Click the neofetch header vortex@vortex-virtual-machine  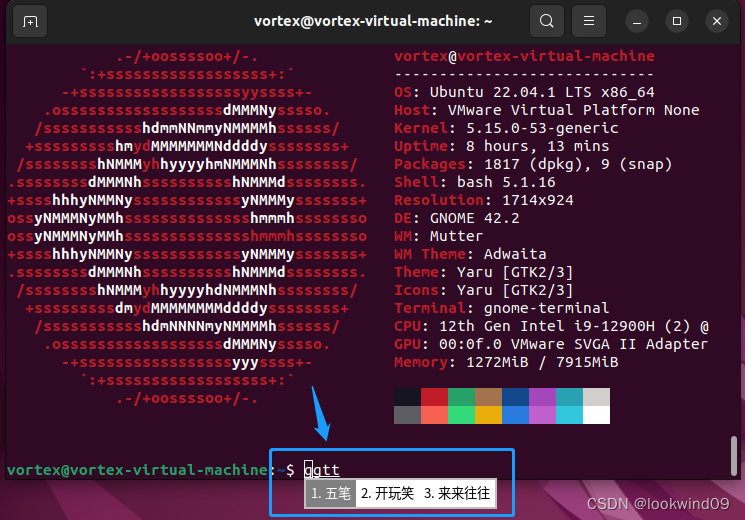(524, 56)
